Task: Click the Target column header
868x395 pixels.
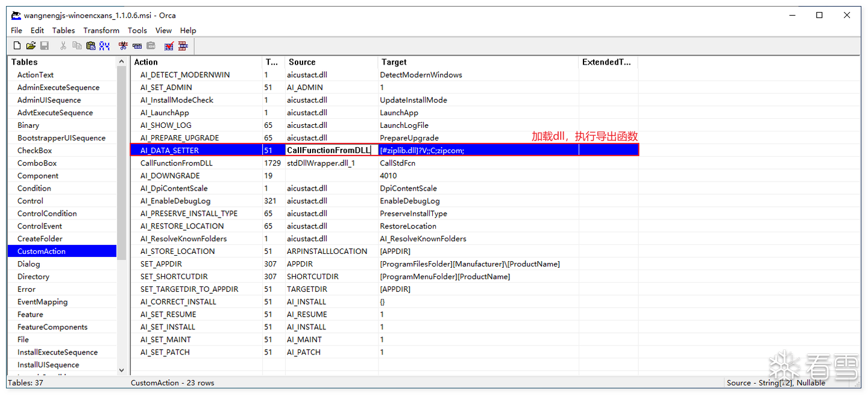Action: [x=479, y=62]
